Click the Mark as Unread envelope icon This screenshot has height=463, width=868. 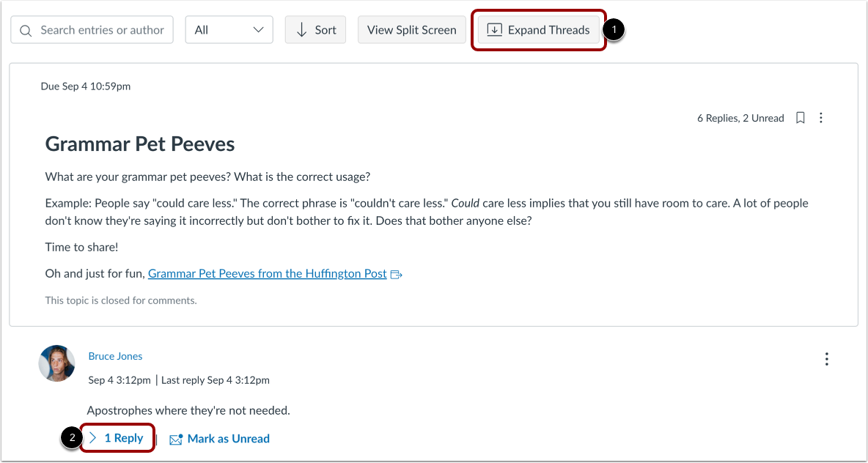tap(176, 438)
